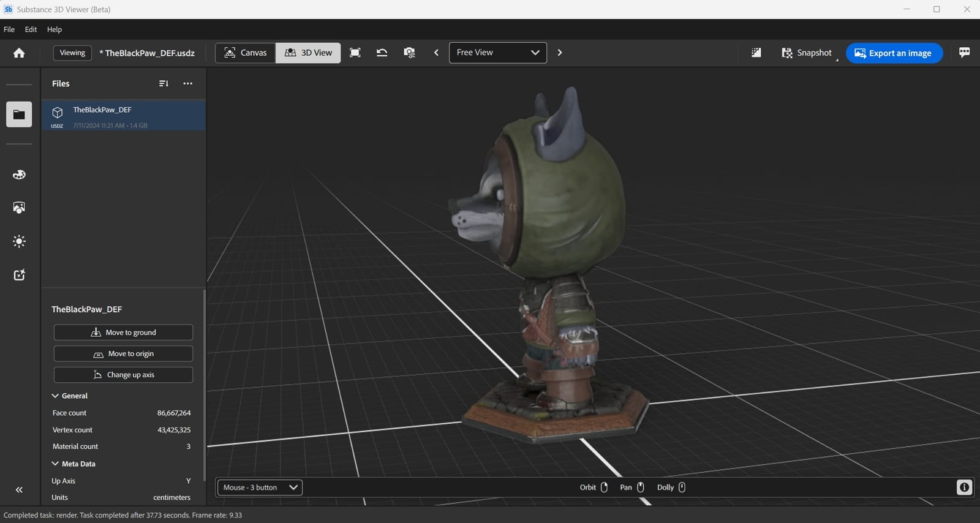Click the reset camera view icon

click(382, 53)
